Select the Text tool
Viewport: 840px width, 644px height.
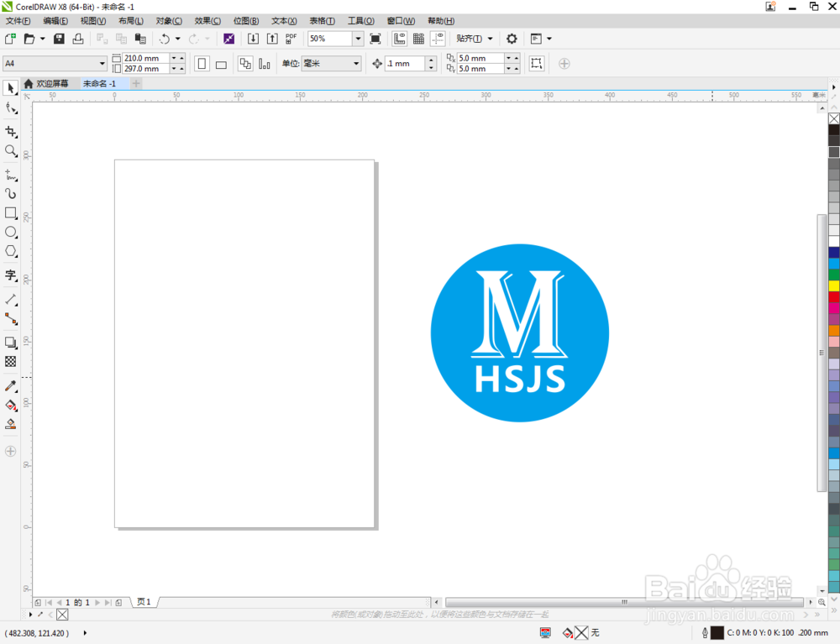pyautogui.click(x=11, y=275)
